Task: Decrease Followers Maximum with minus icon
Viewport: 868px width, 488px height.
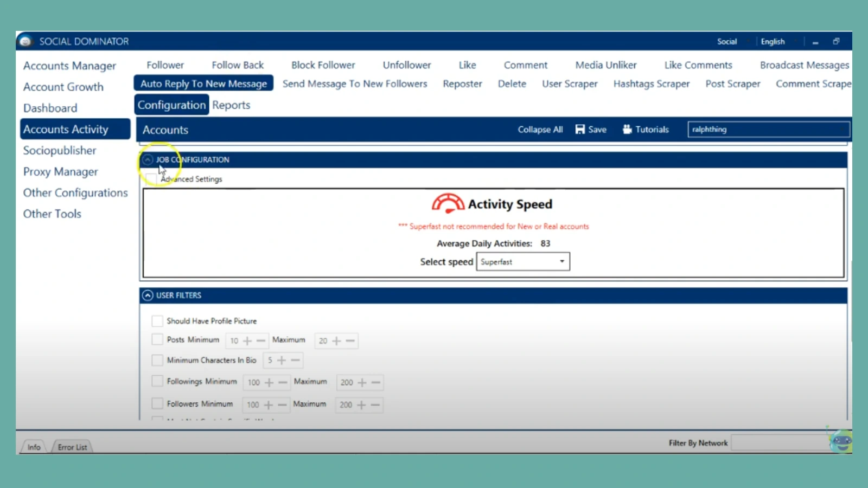Action: (375, 404)
